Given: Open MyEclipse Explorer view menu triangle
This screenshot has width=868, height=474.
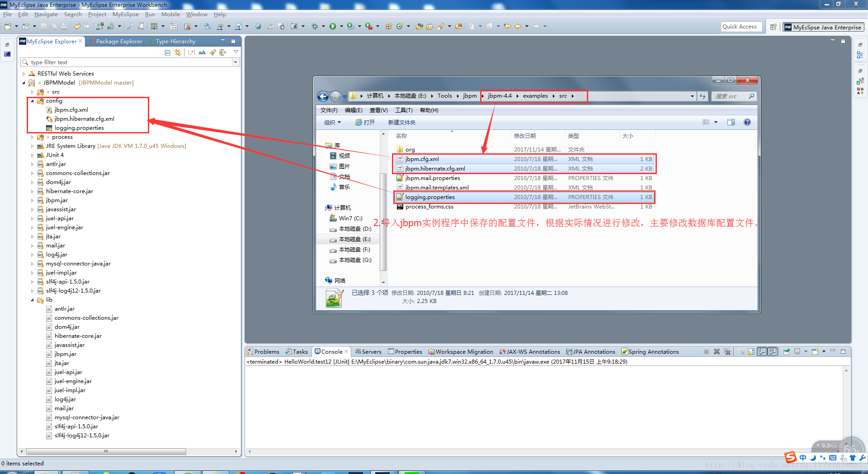Looking at the screenshot, I should [x=236, y=52].
